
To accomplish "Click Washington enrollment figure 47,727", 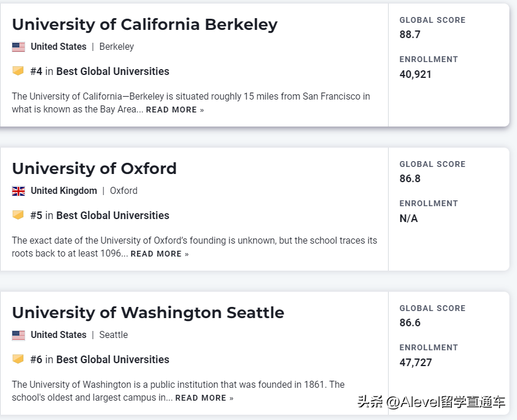I will [416, 363].
